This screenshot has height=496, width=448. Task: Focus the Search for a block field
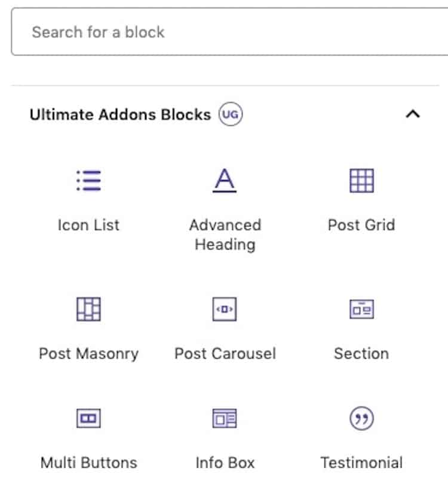click(x=229, y=32)
